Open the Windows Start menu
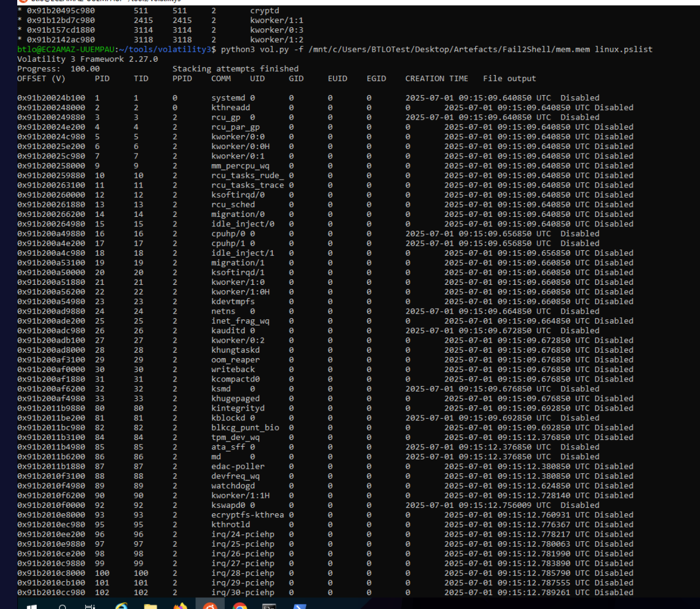 click(x=32, y=606)
